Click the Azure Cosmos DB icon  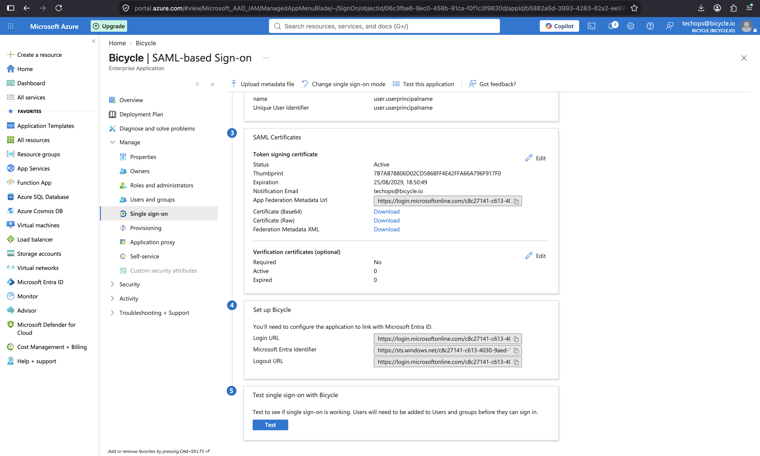coord(10,211)
